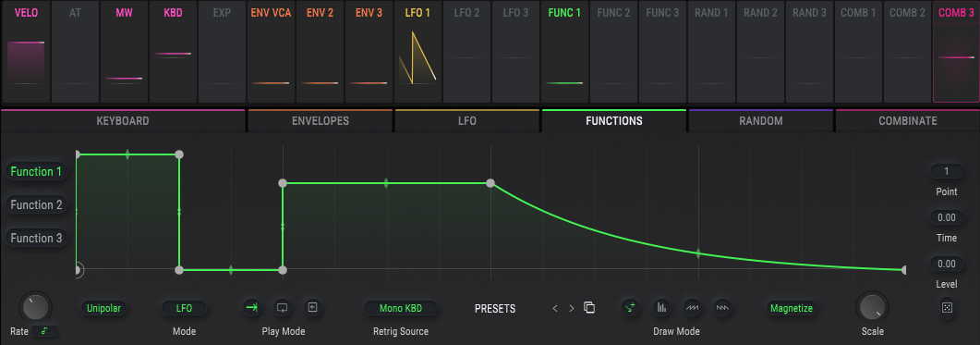Click the copy function icon beside presets
The height and width of the screenshot is (345, 980).
point(588,307)
